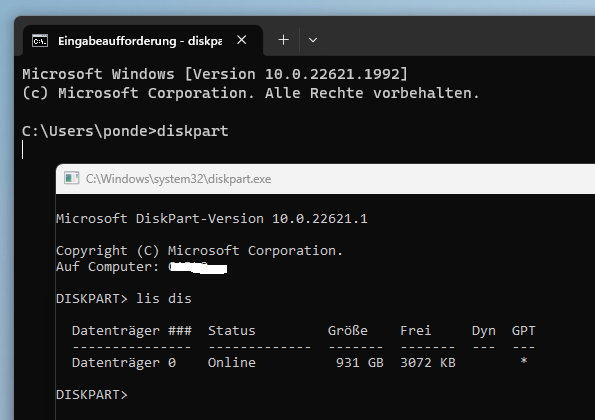This screenshot has height=420, width=595.
Task: Open a new terminal tab with plus
Action: pos(283,40)
